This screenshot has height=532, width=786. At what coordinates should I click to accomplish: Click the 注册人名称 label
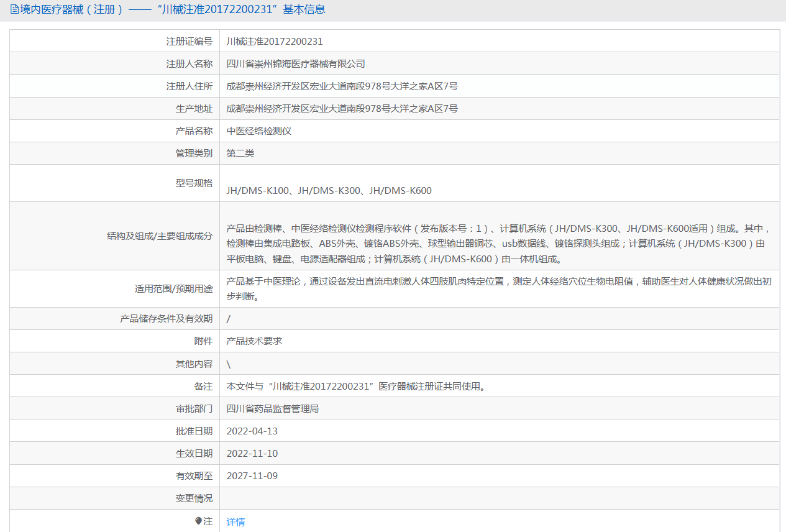190,63
